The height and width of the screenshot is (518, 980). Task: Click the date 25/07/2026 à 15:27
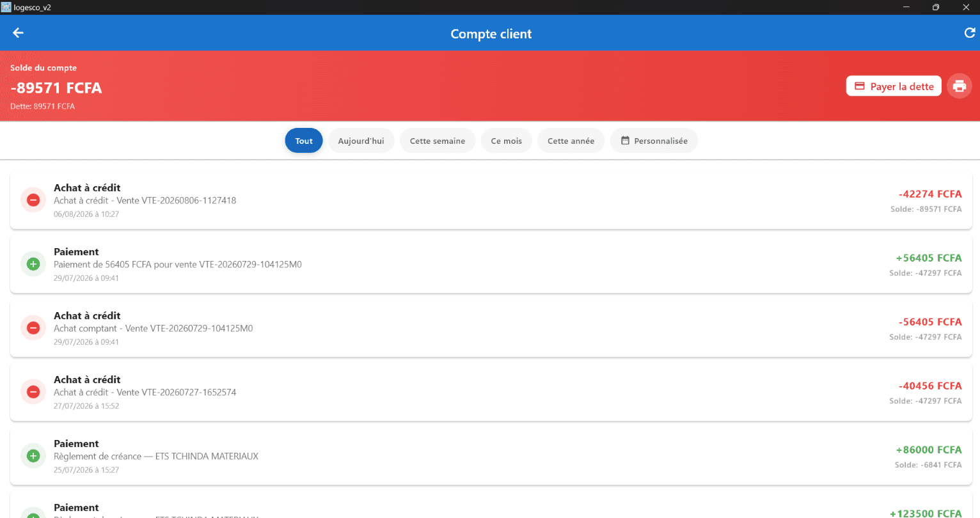click(x=86, y=470)
